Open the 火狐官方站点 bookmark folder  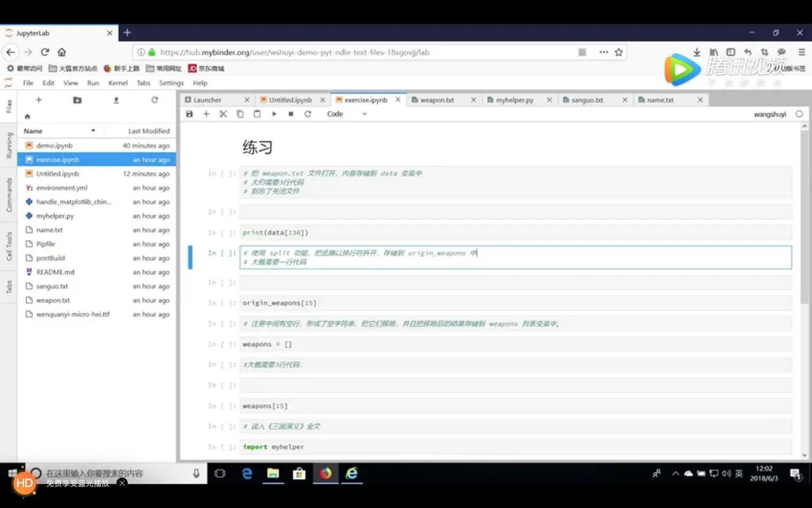coord(73,68)
